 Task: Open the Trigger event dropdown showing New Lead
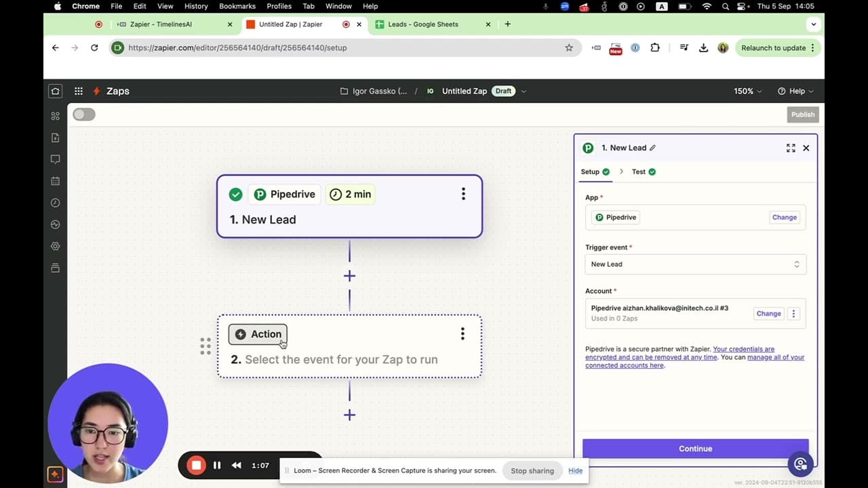click(695, 264)
